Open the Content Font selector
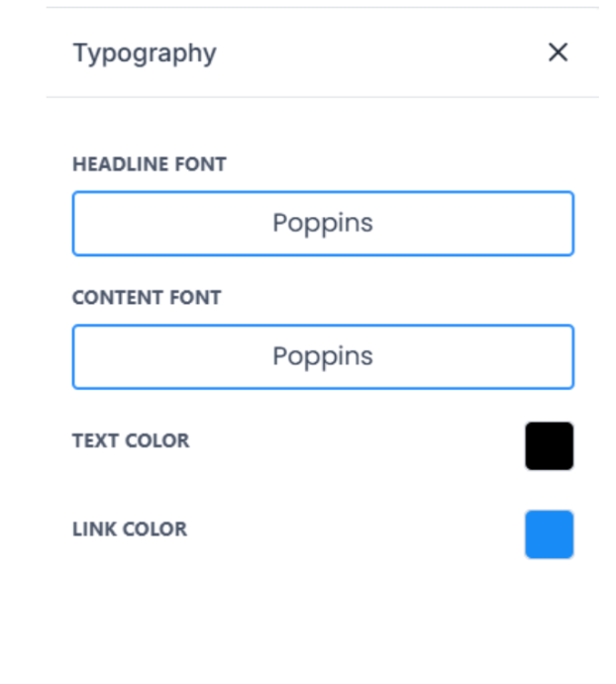This screenshot has width=616, height=684. (x=323, y=357)
